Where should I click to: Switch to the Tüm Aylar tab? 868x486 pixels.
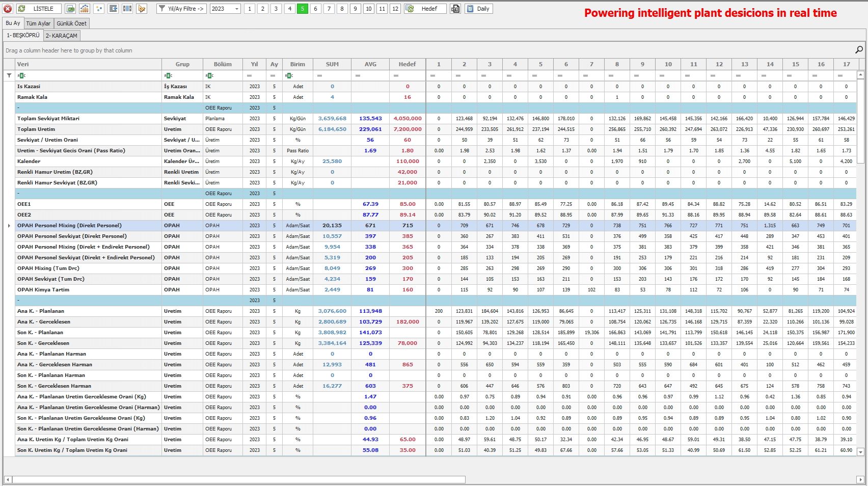pyautogui.click(x=39, y=23)
